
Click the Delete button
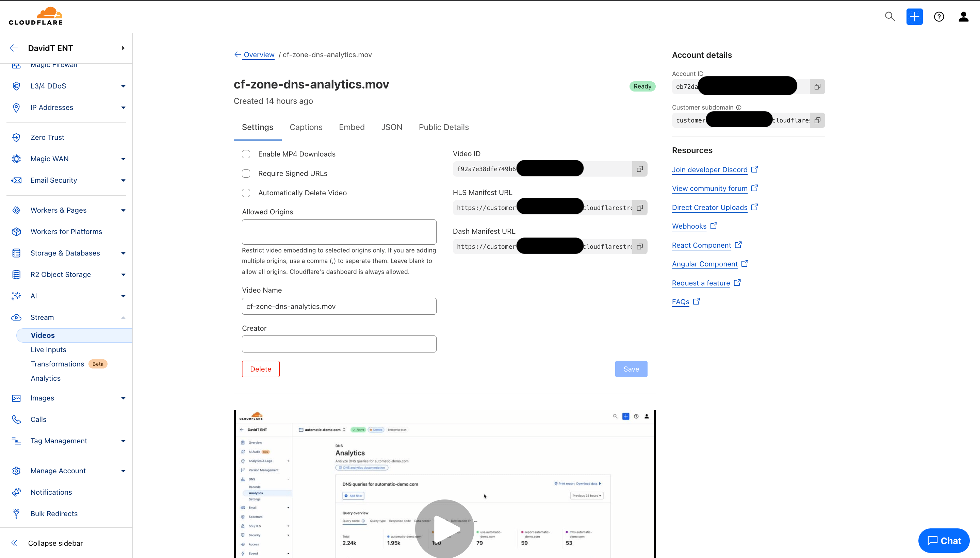260,369
